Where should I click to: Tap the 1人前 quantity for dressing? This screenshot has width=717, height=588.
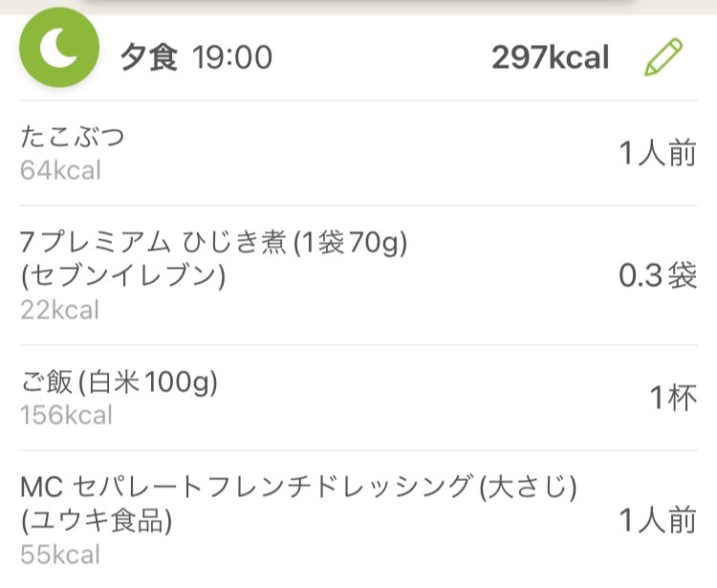click(x=658, y=520)
